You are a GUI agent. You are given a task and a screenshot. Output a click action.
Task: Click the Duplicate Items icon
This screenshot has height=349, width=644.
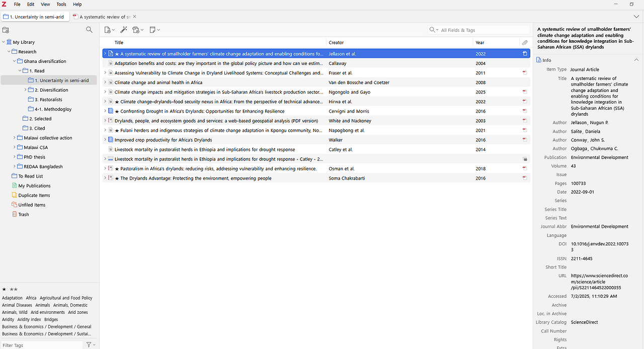click(15, 195)
